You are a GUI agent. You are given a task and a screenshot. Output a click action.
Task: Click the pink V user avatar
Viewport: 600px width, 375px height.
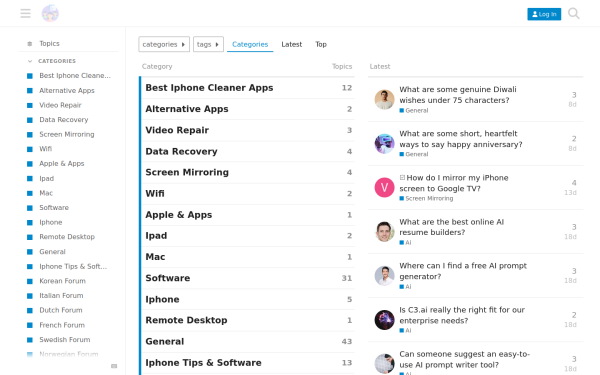pyautogui.click(x=384, y=188)
